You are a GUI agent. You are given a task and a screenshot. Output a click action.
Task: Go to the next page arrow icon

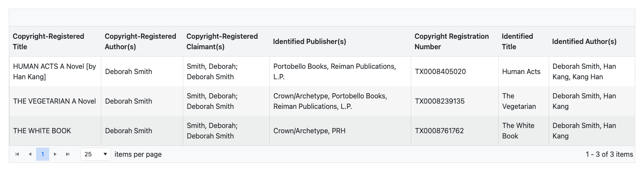55,154
